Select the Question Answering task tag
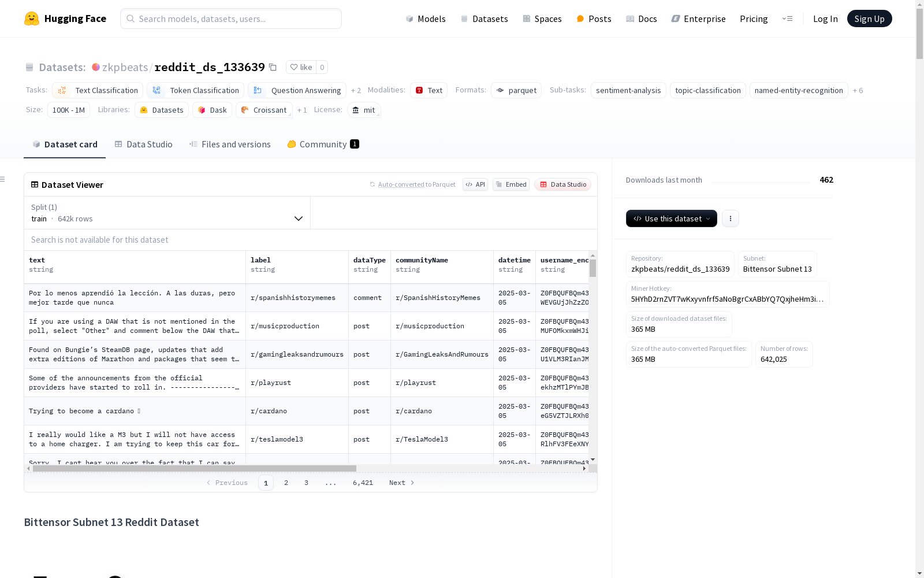Viewport: 924px width, 578px height. [297, 90]
